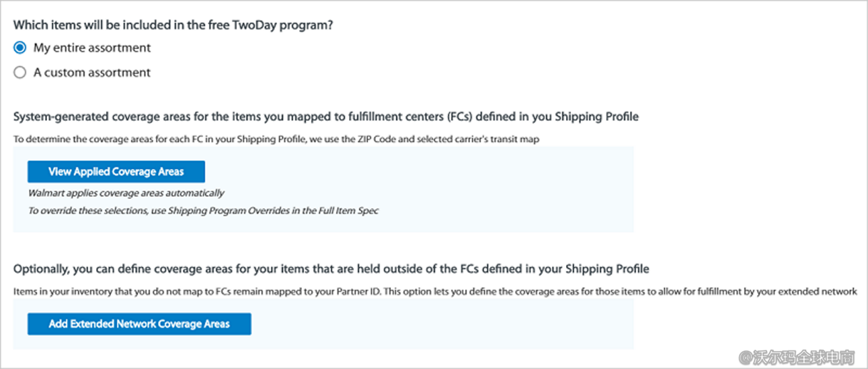868x369 pixels.
Task: Click the Optionally define coverage areas heading
Action: tap(331, 269)
